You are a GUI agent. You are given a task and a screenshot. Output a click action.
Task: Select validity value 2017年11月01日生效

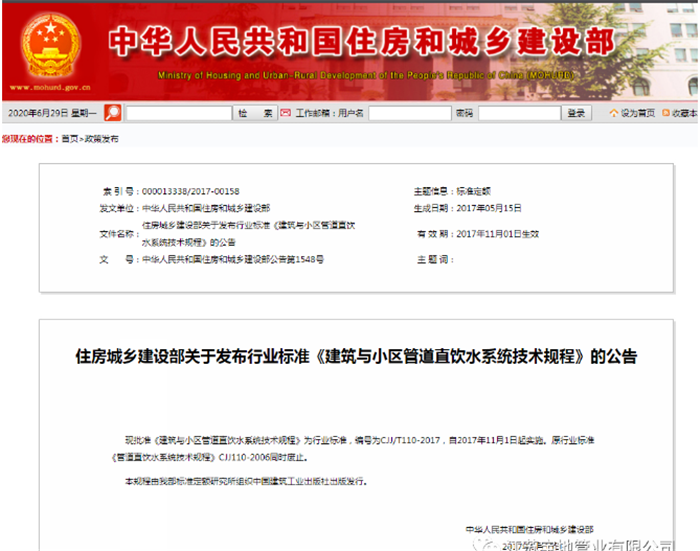[497, 234]
